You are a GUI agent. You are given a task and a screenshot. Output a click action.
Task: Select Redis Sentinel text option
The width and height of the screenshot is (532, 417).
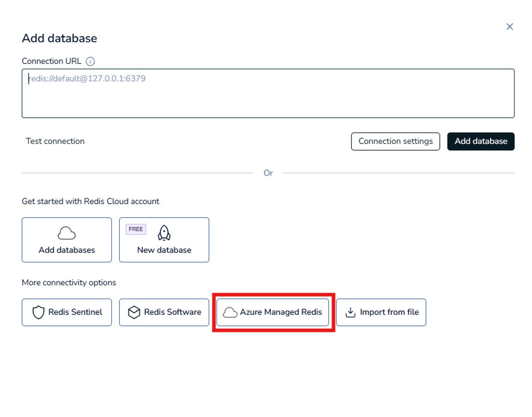75,312
